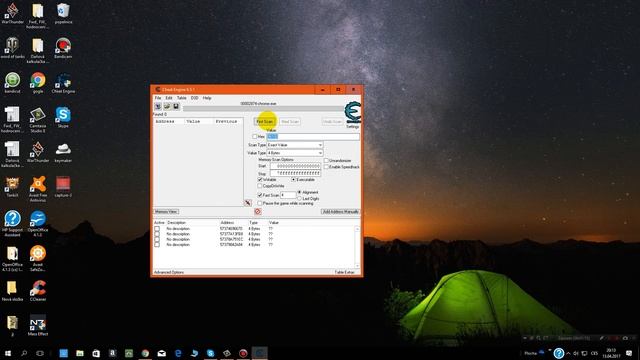This screenshot has height=360, width=640.
Task: Open the Recycle Bin desktop icon
Action: (63, 13)
